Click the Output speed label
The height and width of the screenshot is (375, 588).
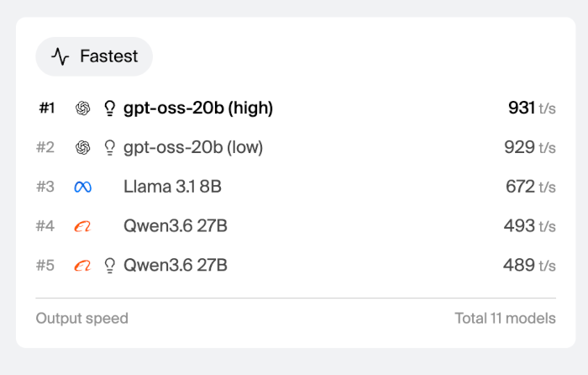coord(82,319)
